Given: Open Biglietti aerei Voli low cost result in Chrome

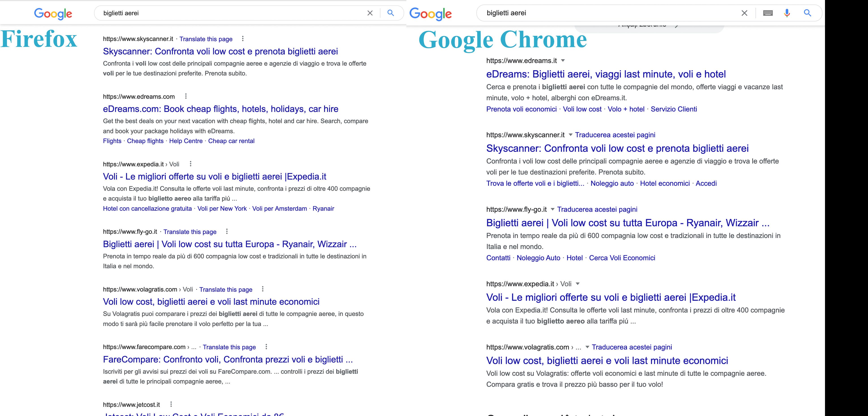Looking at the screenshot, I should (628, 223).
